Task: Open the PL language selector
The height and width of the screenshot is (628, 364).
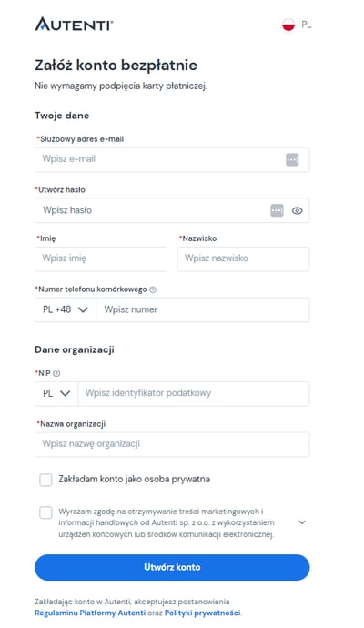Action: [297, 25]
